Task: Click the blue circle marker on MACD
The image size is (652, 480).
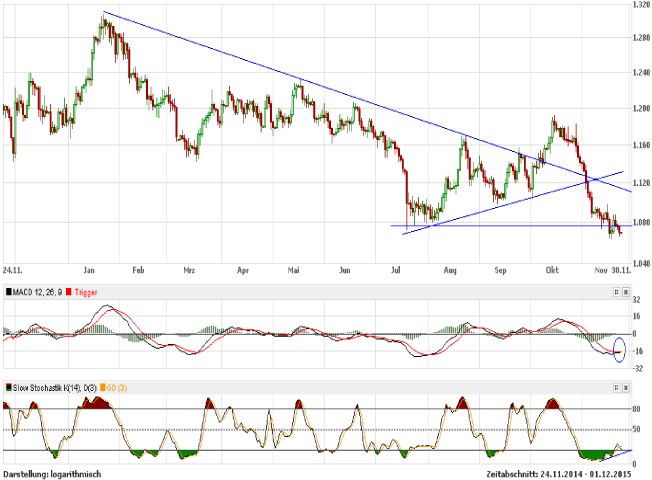Action: click(617, 350)
